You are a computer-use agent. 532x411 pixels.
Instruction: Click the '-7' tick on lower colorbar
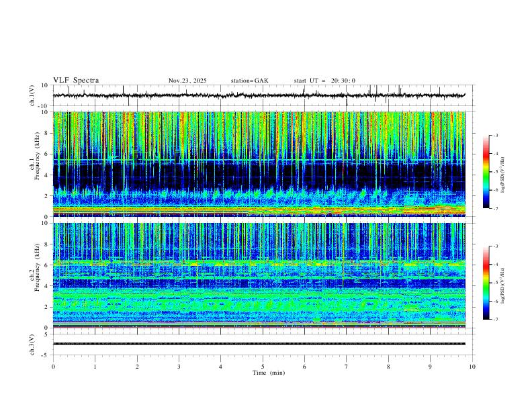pos(495,319)
